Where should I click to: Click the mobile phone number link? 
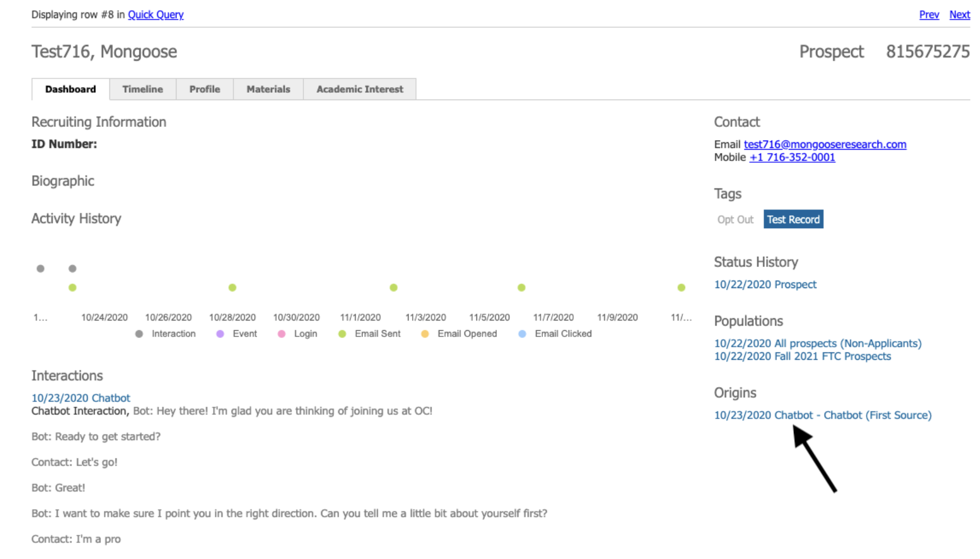coord(792,158)
